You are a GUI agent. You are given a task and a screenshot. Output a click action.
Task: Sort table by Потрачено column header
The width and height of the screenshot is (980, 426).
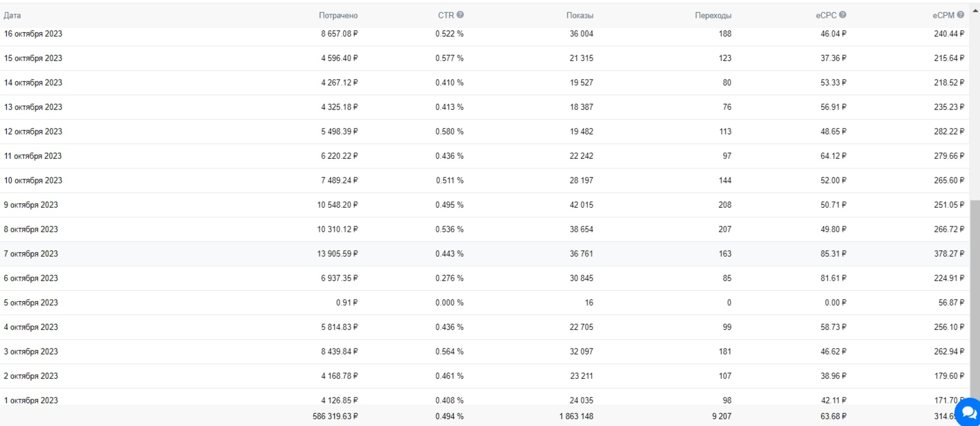[x=338, y=15]
